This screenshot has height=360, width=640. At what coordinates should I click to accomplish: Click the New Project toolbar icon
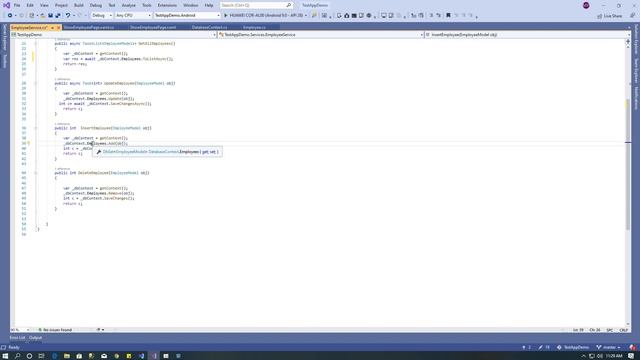tap(32, 16)
